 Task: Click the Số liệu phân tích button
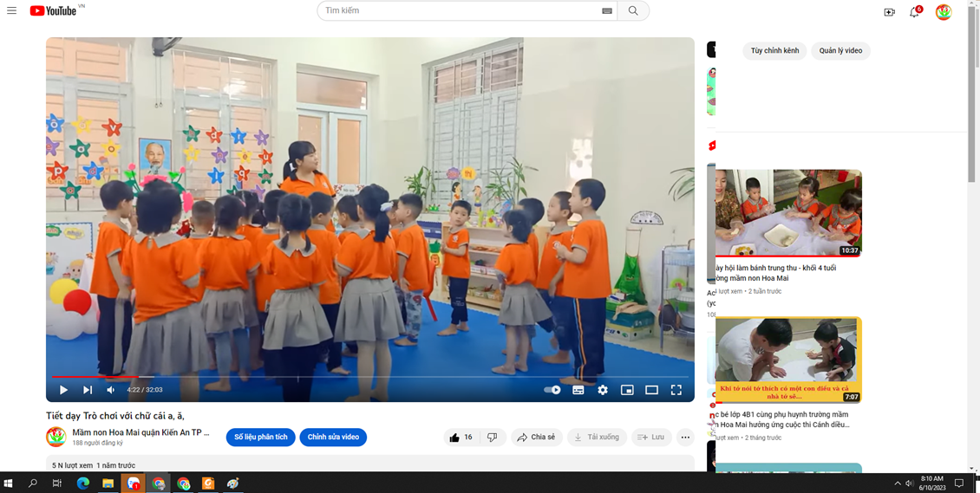260,438
